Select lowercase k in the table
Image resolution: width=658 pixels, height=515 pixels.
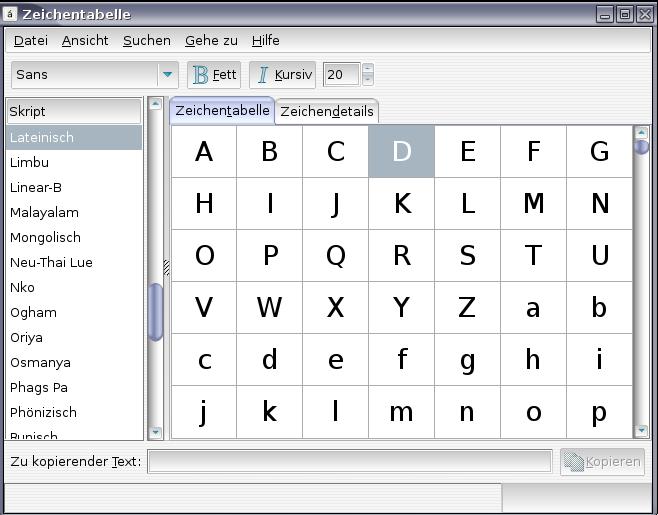(269, 412)
